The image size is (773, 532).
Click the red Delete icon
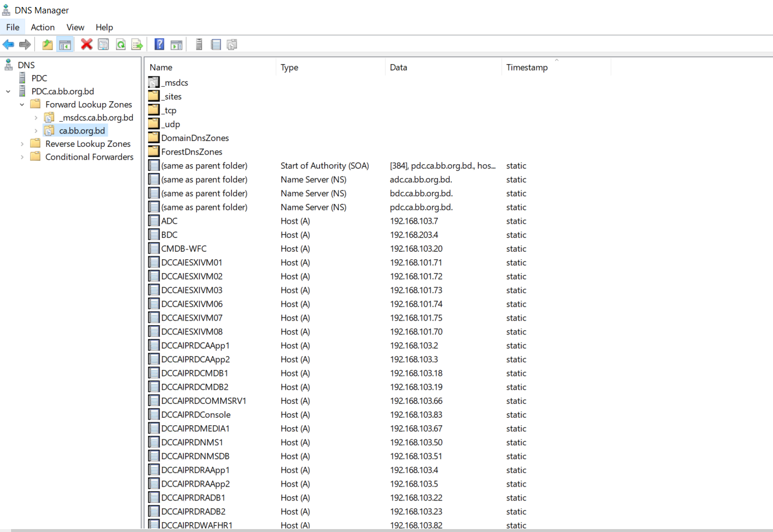click(87, 44)
